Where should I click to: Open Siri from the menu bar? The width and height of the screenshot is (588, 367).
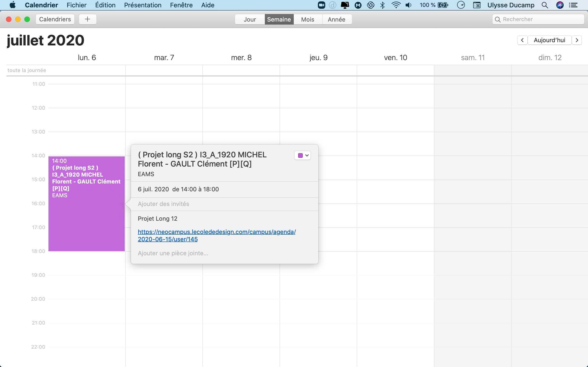point(560,5)
